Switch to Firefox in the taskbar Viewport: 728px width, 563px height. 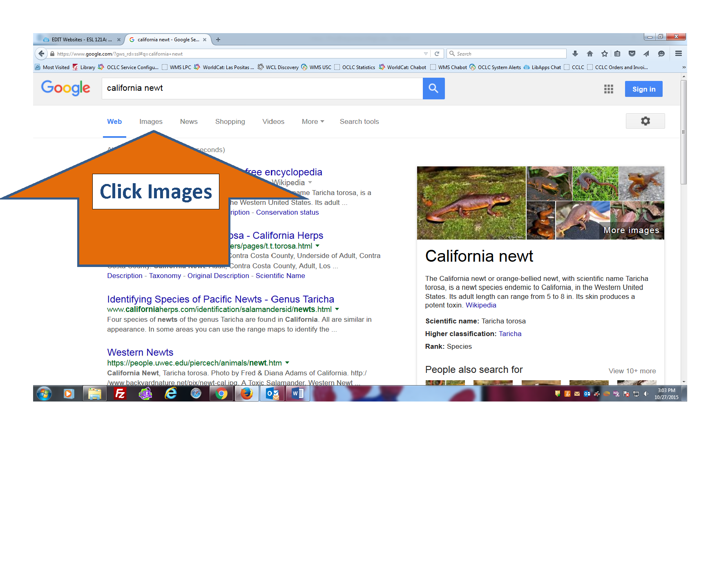[247, 394]
